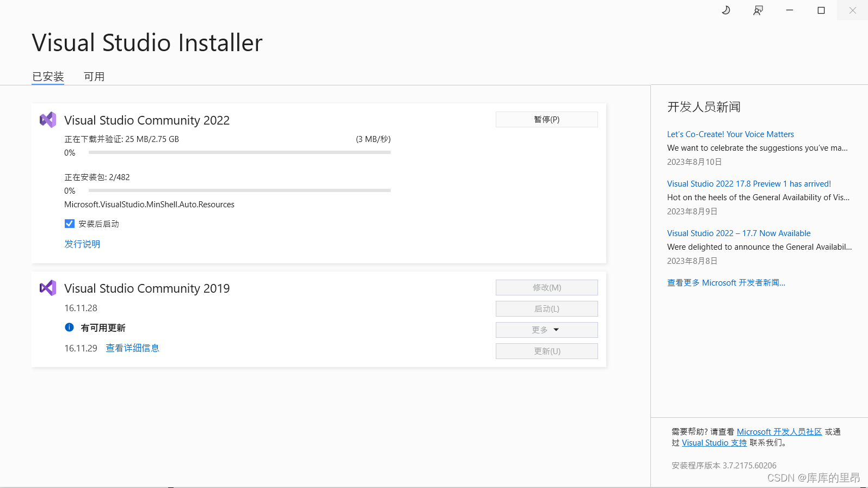Image resolution: width=868 pixels, height=488 pixels.
Task: Pause the download with 暂停(P) button
Action: pos(546,119)
